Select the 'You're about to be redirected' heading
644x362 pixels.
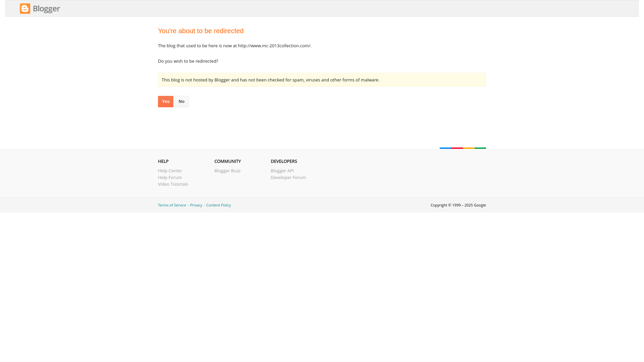tap(201, 31)
